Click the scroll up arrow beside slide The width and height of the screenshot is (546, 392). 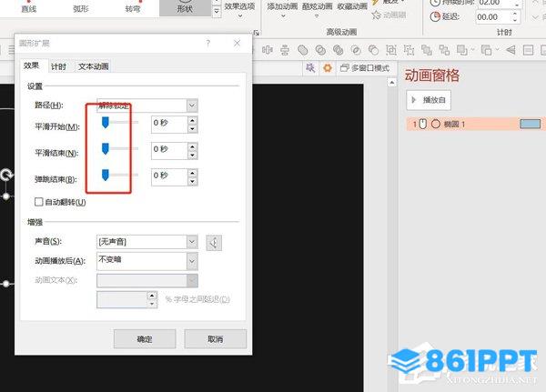(x=392, y=83)
